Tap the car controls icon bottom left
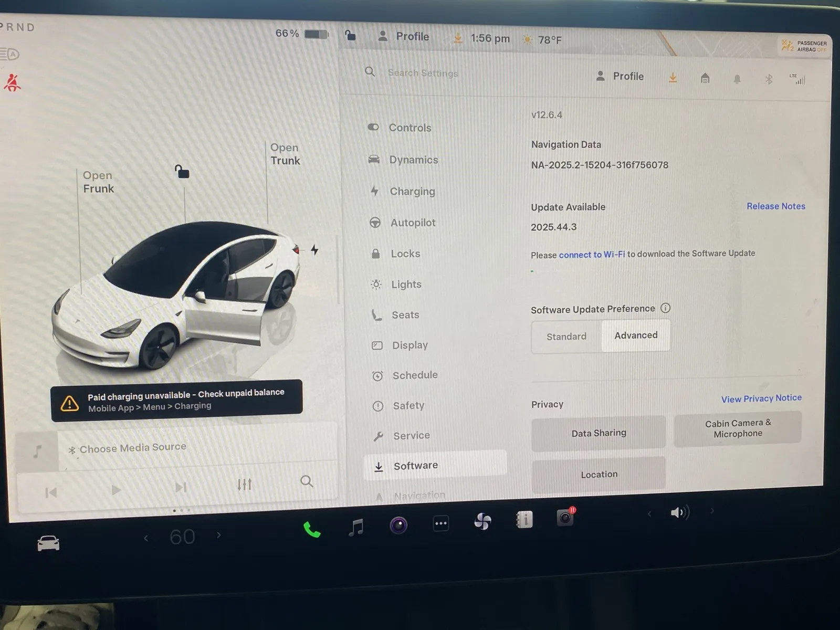The width and height of the screenshot is (840, 630). (x=48, y=543)
